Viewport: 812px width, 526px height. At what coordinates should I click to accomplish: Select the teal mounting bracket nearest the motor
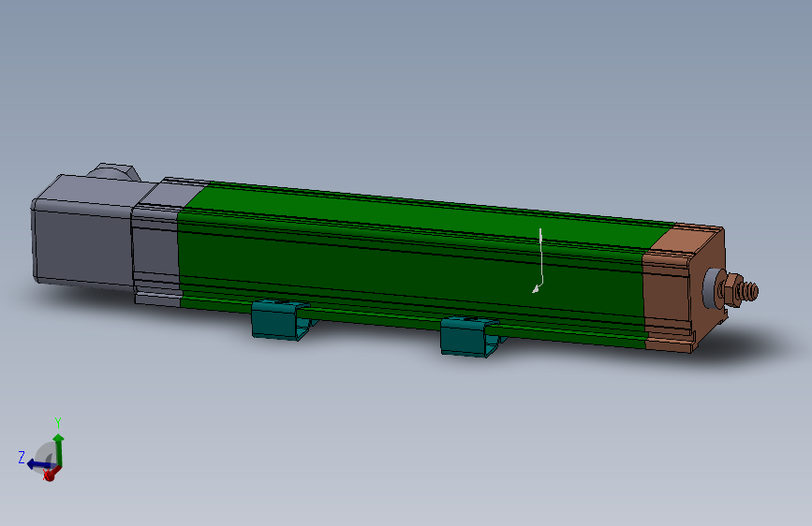(280, 320)
